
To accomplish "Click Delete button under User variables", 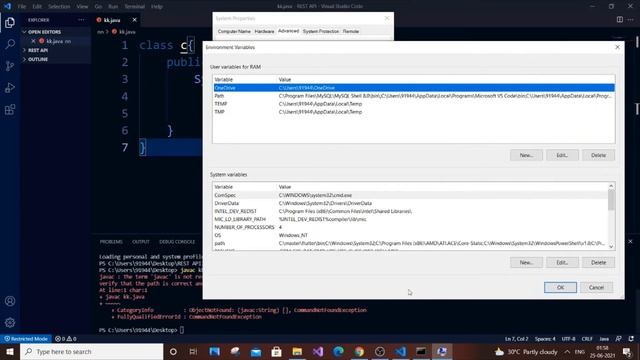I will pos(598,155).
